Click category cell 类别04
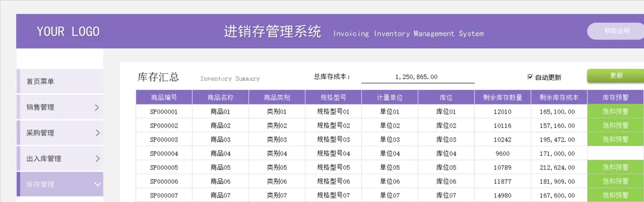644x202 pixels. coord(277,153)
